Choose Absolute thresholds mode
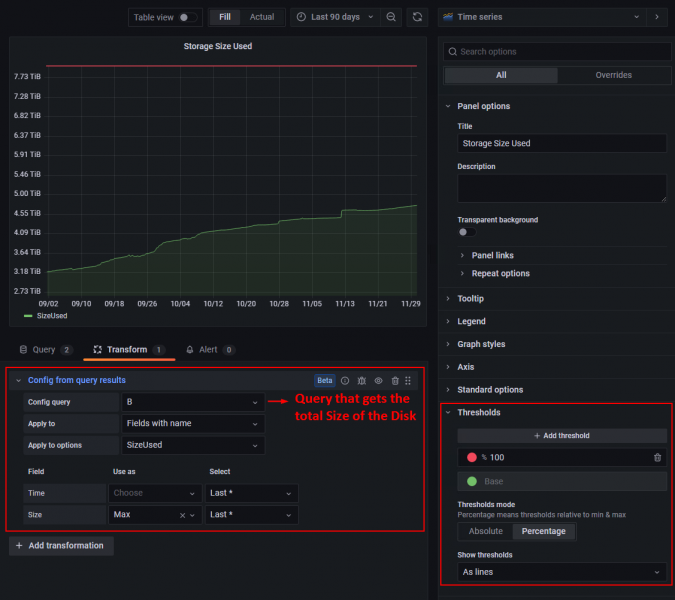This screenshot has width=675, height=600. (x=485, y=531)
